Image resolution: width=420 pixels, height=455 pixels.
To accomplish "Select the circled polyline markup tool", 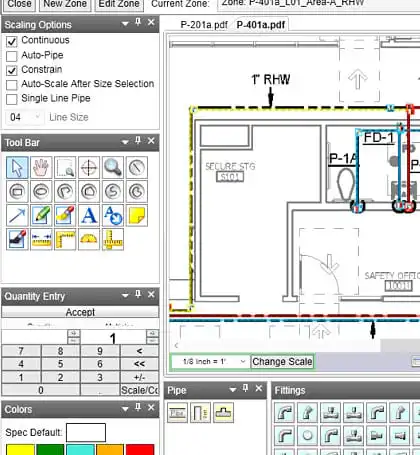I will click(65, 192).
